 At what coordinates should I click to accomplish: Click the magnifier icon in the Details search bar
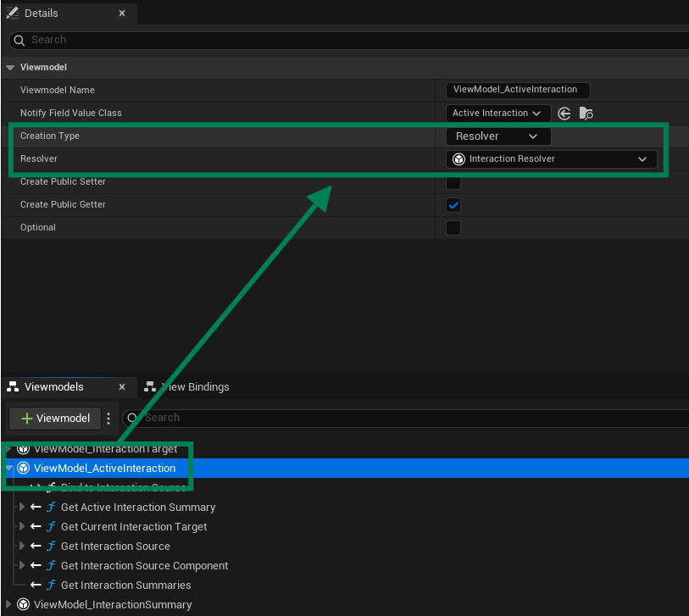tap(19, 40)
